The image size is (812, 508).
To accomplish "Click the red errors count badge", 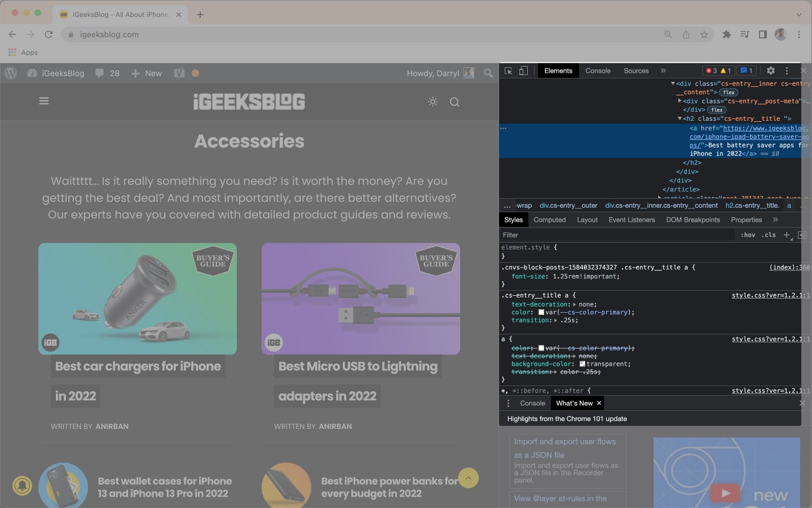I will pyautogui.click(x=712, y=71).
